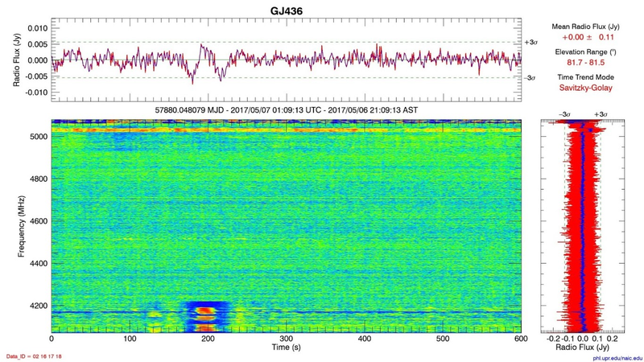Click the 4800 frequency tick label
This screenshot has height=362, width=644.
point(38,179)
